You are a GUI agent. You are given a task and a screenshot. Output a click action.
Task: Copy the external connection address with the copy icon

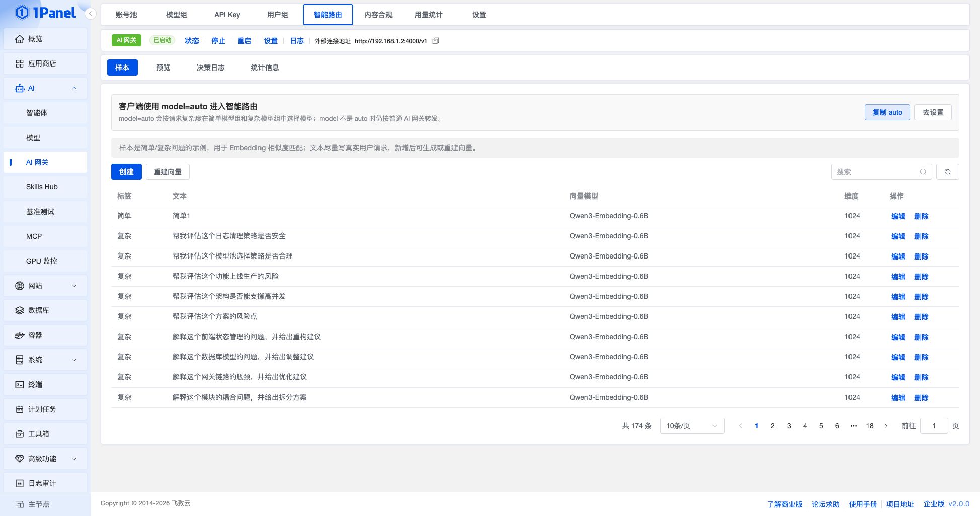(436, 41)
